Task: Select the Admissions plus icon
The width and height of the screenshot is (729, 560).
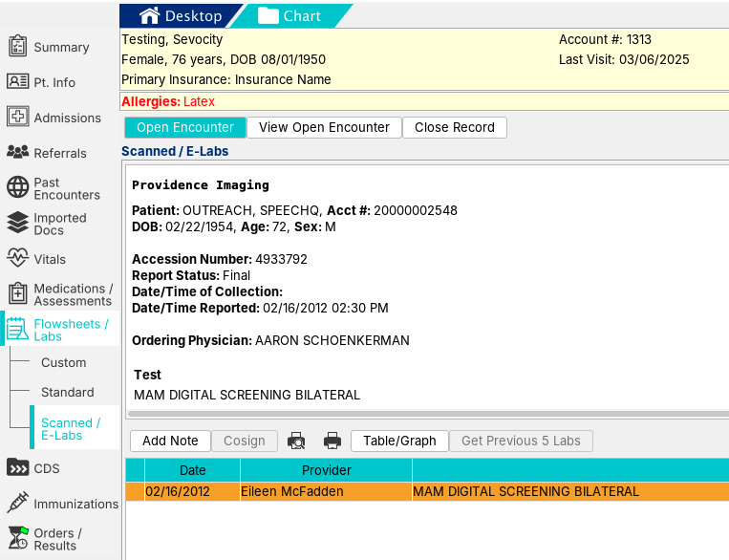Action: tap(17, 117)
